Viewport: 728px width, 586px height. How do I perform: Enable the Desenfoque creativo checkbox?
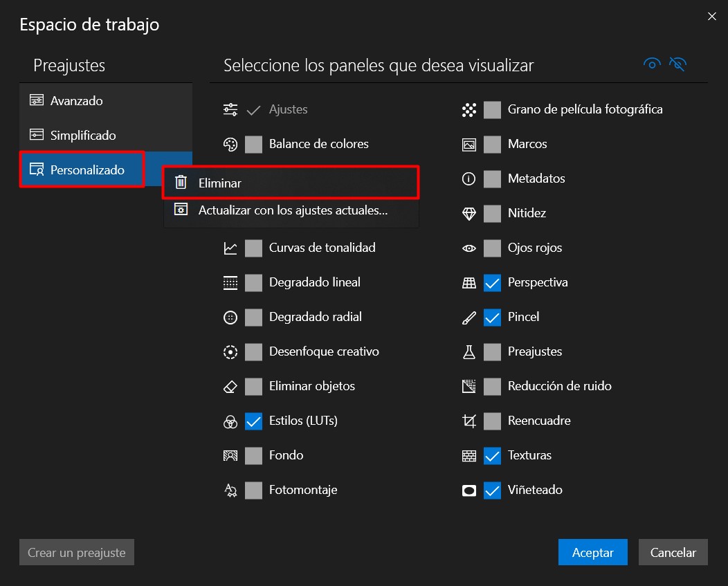pyautogui.click(x=253, y=352)
